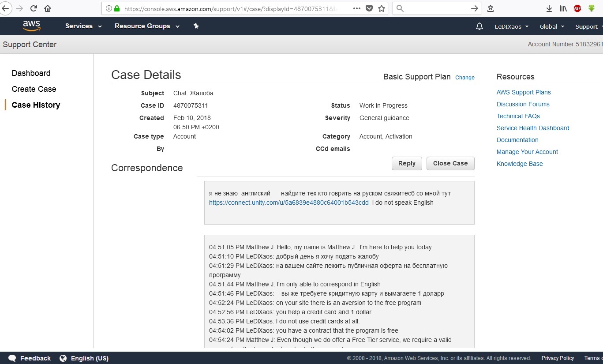Click the green download extension icon
Viewport: 603px width, 364px height.
pyautogui.click(x=592, y=8)
